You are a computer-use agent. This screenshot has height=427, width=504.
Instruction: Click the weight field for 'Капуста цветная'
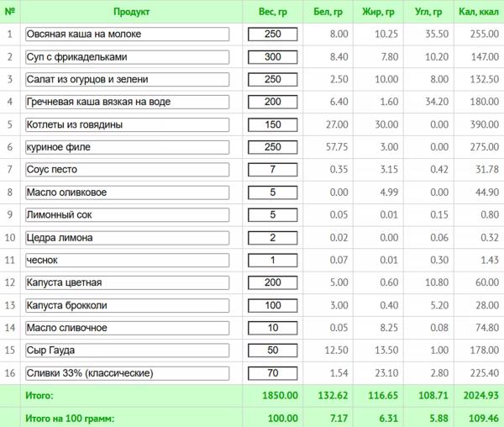pyautogui.click(x=273, y=282)
